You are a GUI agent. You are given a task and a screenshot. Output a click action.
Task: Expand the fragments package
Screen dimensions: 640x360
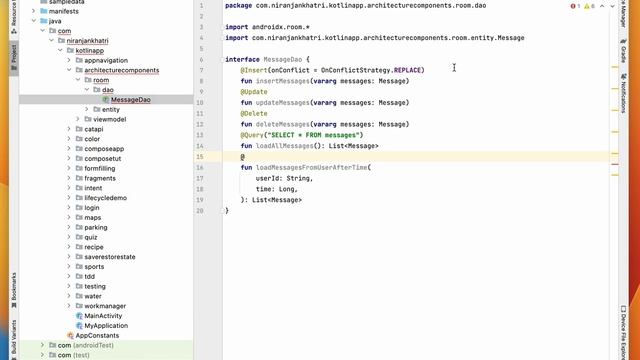point(69,178)
